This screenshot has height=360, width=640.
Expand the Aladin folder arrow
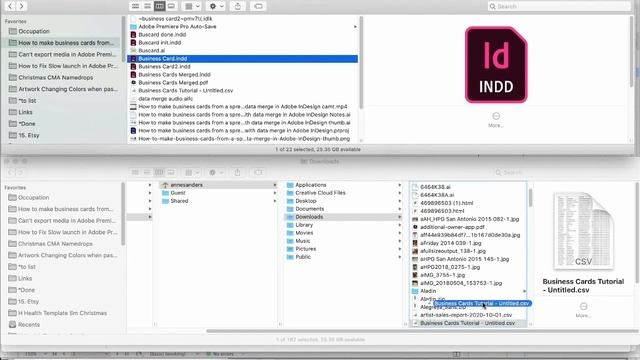524,291
